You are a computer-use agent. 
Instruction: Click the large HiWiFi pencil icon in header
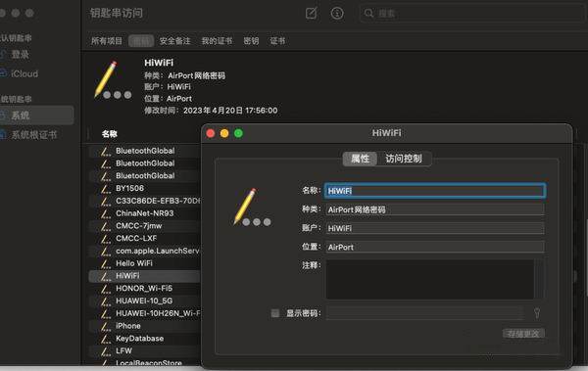[112, 80]
